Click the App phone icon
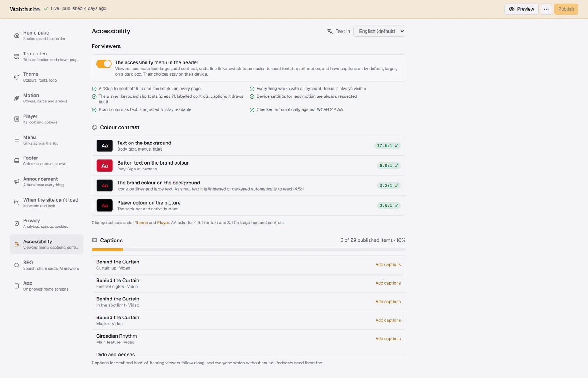This screenshot has height=378, width=588. [x=17, y=286]
